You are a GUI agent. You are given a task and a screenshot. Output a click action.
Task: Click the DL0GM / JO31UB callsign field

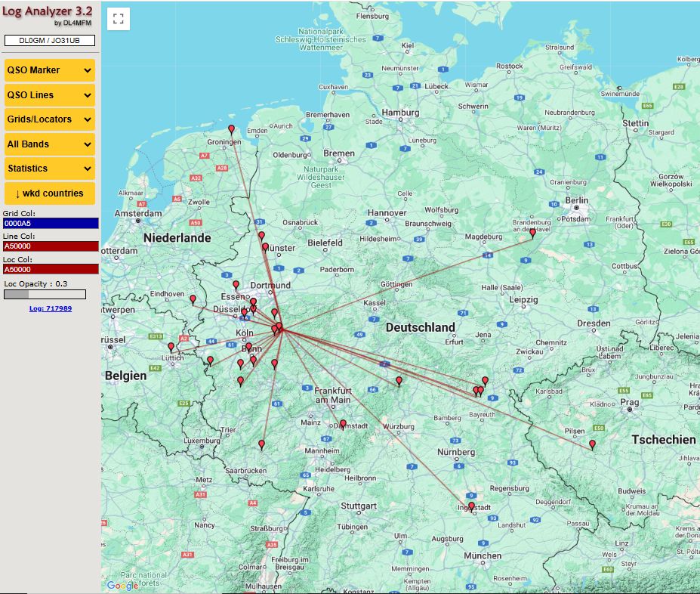(x=50, y=41)
